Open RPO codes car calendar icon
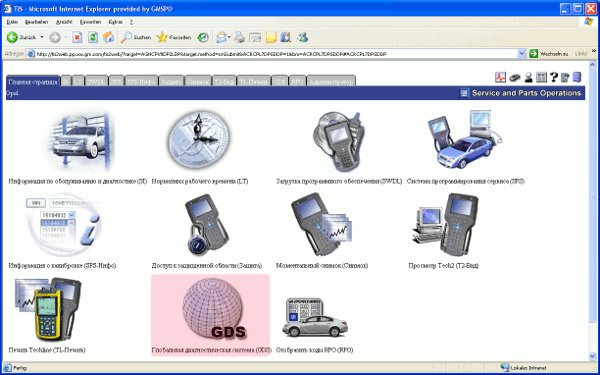The image size is (600, 375). coord(315,317)
